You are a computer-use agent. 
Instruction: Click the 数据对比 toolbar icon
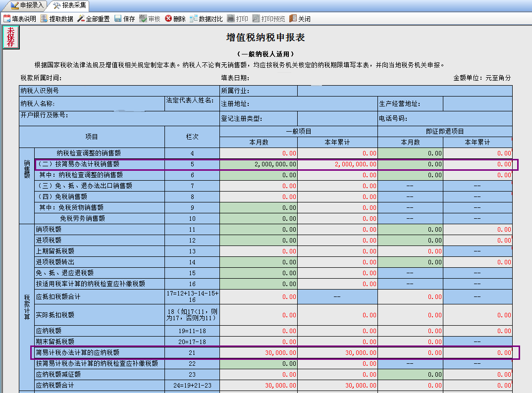(193, 19)
